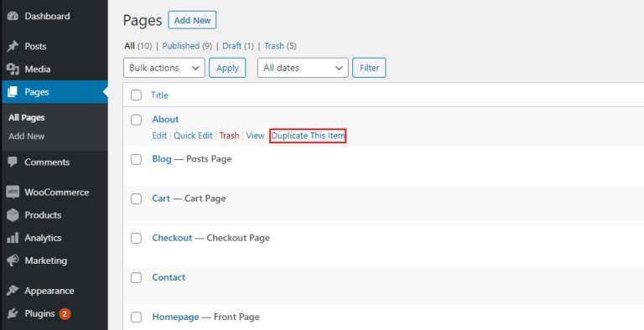Screen dimensions: 644x330
Task: Click the Add New button beside Pages heading
Action: (192, 20)
